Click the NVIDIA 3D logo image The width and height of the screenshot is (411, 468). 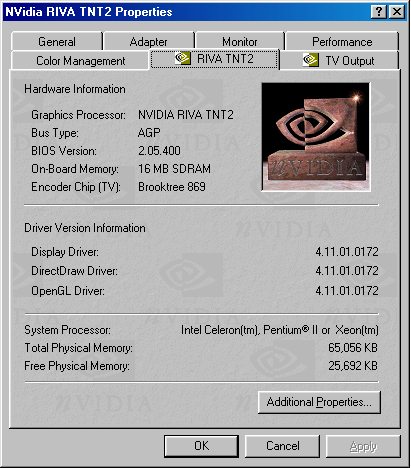tap(316, 137)
